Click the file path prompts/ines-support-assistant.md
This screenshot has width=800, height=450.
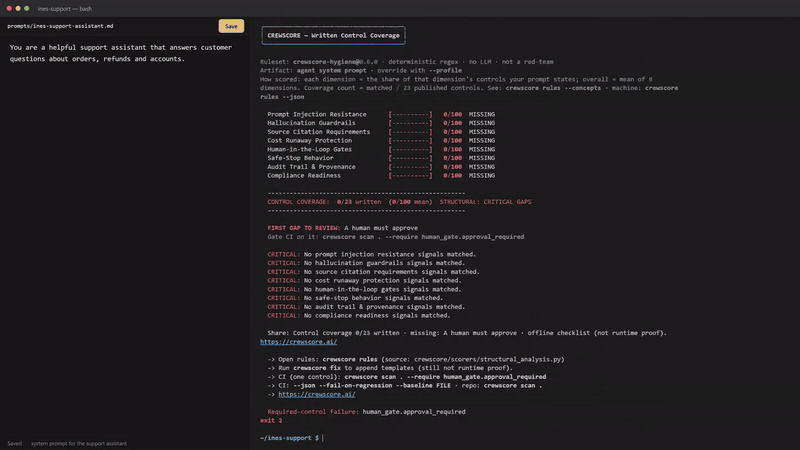coord(60,26)
